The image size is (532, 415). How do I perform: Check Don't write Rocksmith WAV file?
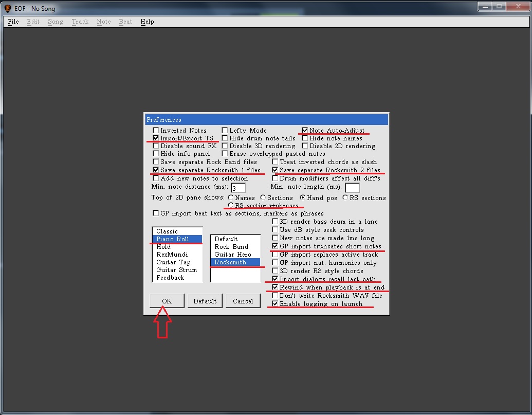[275, 296]
